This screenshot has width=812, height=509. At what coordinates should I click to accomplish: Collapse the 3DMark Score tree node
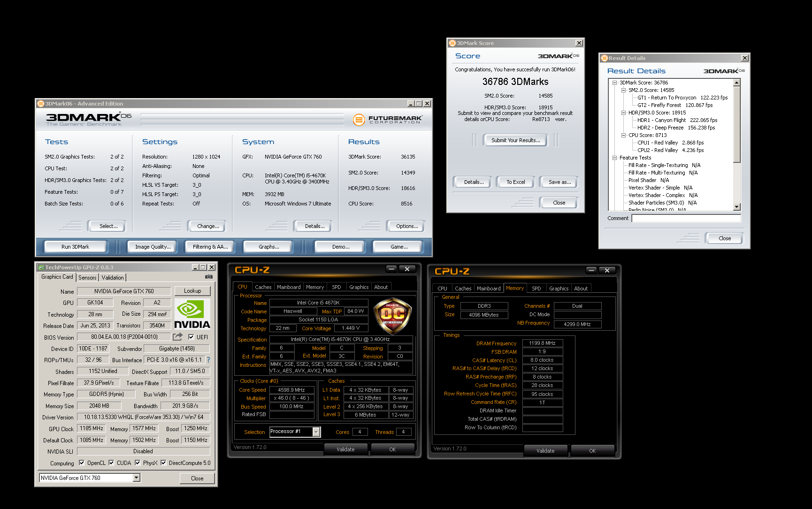tap(614, 83)
